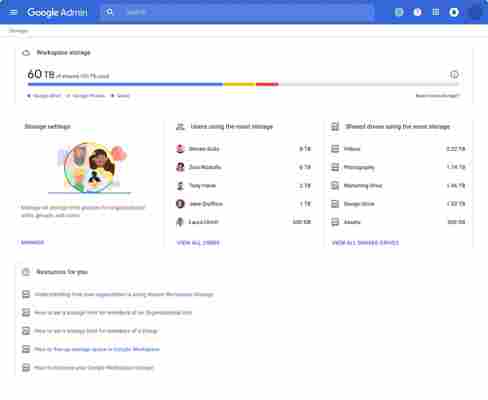Open View all users link
Image resolution: width=488 pixels, height=400 pixels.
tap(198, 243)
